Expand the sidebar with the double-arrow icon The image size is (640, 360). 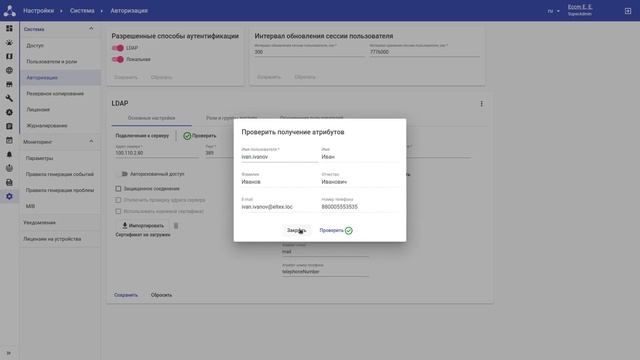[x=9, y=353]
